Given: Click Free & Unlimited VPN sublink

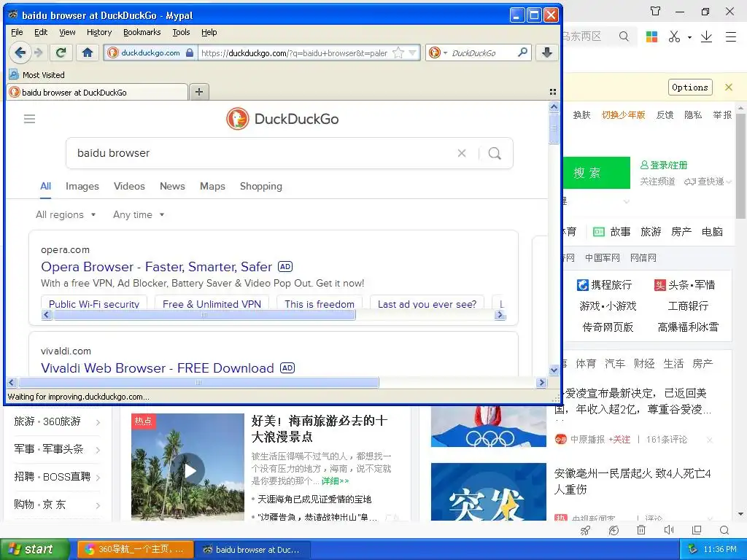Looking at the screenshot, I should pyautogui.click(x=212, y=304).
